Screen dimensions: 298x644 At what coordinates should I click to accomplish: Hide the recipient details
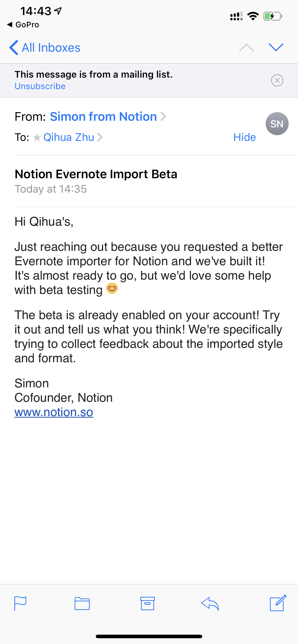[x=244, y=137]
